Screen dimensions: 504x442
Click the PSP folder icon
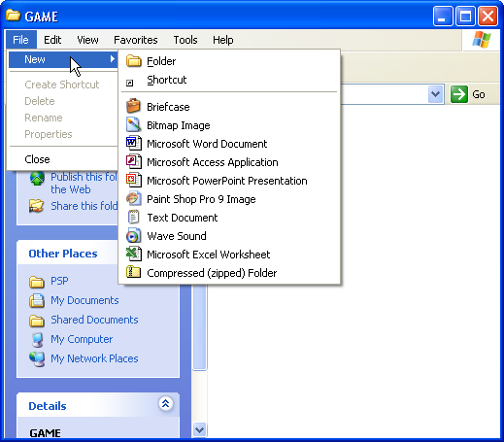click(x=37, y=282)
